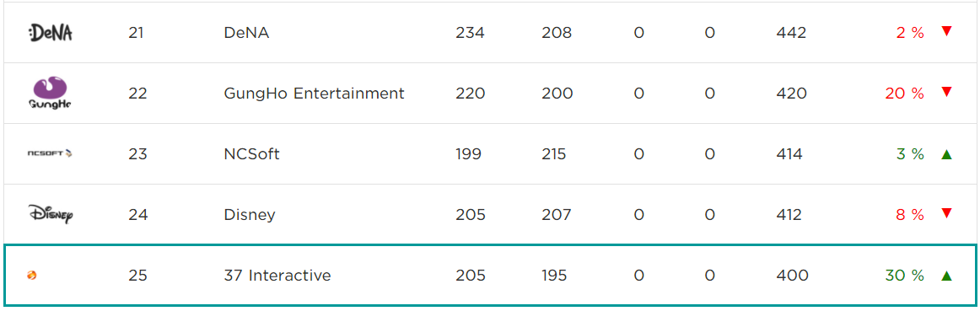Image resolution: width=980 pixels, height=311 pixels.
Task: Click the DeNA company logo
Action: tap(51, 33)
